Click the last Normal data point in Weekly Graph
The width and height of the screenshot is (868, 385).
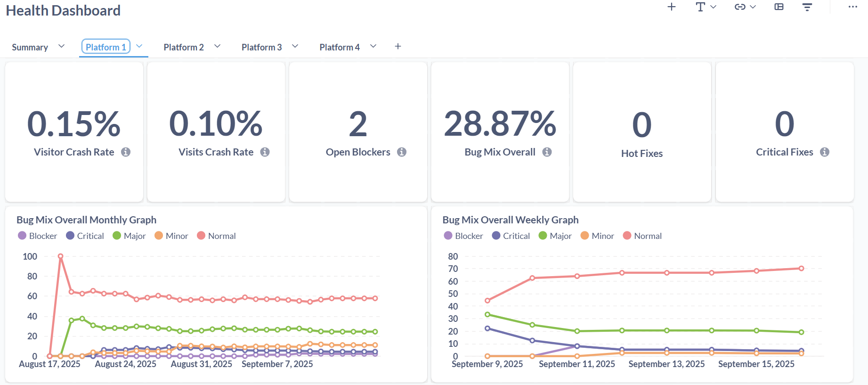tap(801, 269)
